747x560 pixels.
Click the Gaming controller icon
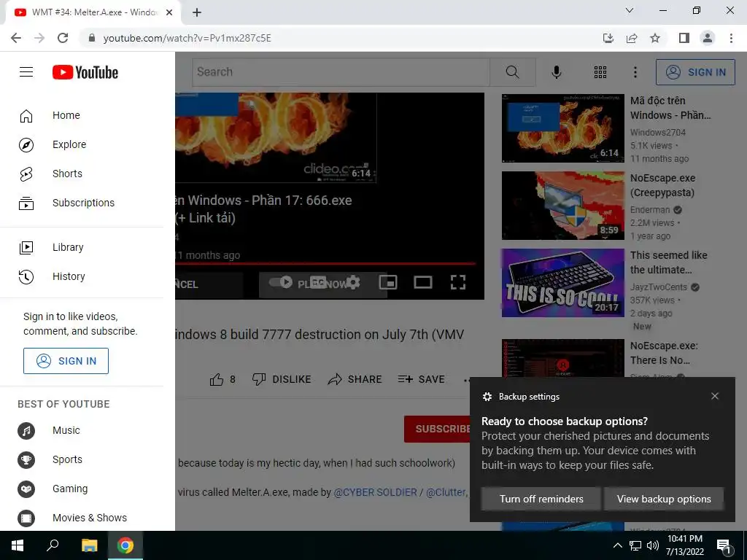(26, 489)
